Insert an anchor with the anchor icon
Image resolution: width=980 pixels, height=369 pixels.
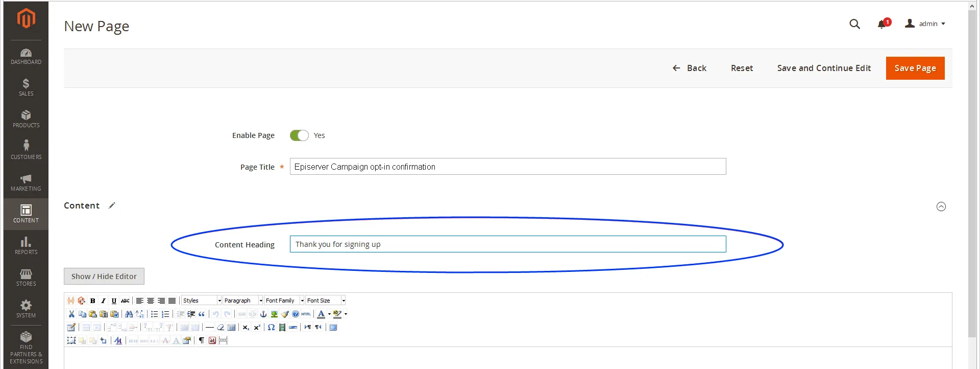point(263,314)
